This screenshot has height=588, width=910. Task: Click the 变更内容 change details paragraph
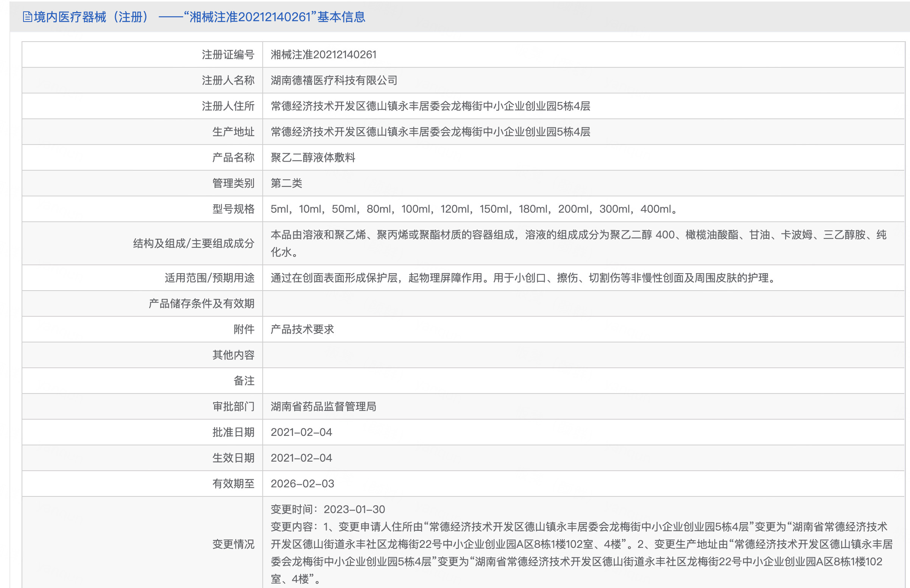(581, 553)
